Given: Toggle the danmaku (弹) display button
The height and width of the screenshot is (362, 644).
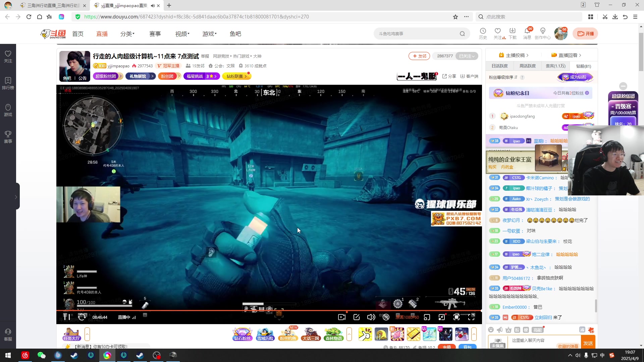Looking at the screenshot, I should click(386, 317).
